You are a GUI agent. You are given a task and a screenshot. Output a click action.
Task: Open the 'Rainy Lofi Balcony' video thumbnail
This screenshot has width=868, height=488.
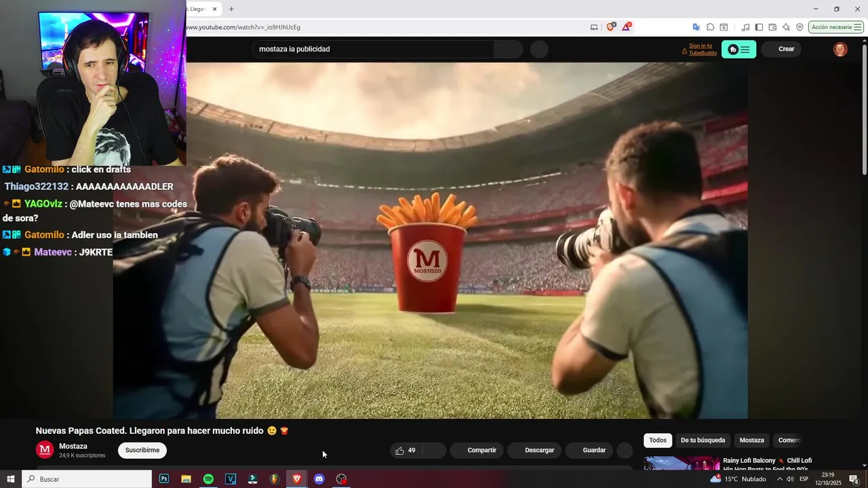pos(681,463)
